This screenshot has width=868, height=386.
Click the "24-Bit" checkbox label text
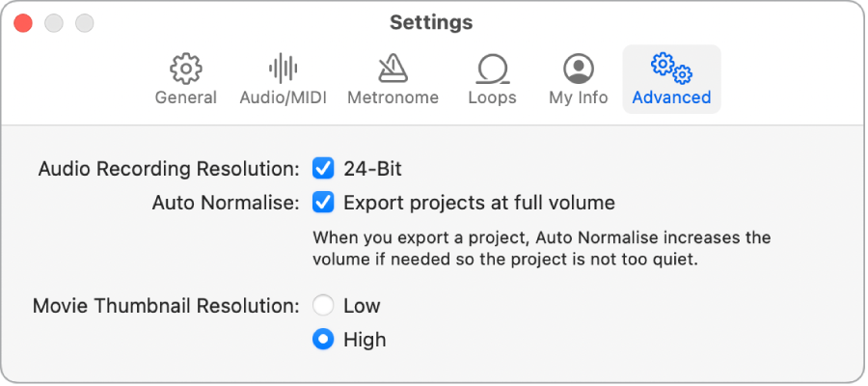pyautogui.click(x=372, y=170)
